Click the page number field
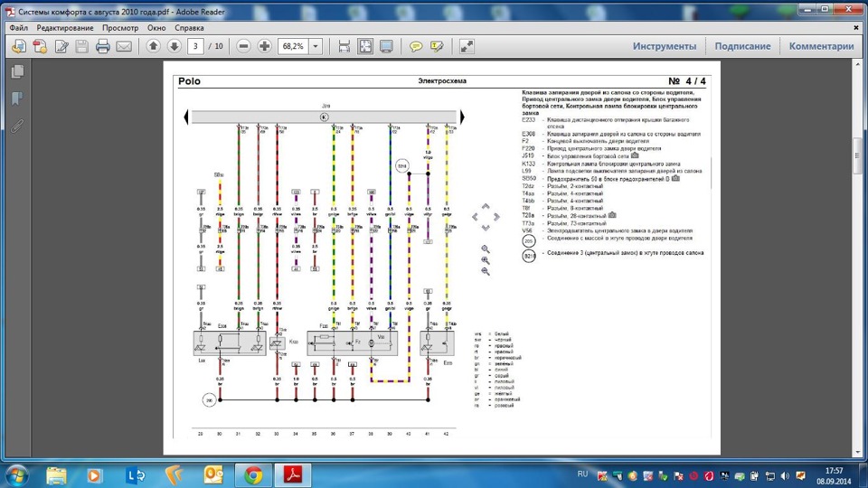868x488 pixels. pyautogui.click(x=195, y=46)
